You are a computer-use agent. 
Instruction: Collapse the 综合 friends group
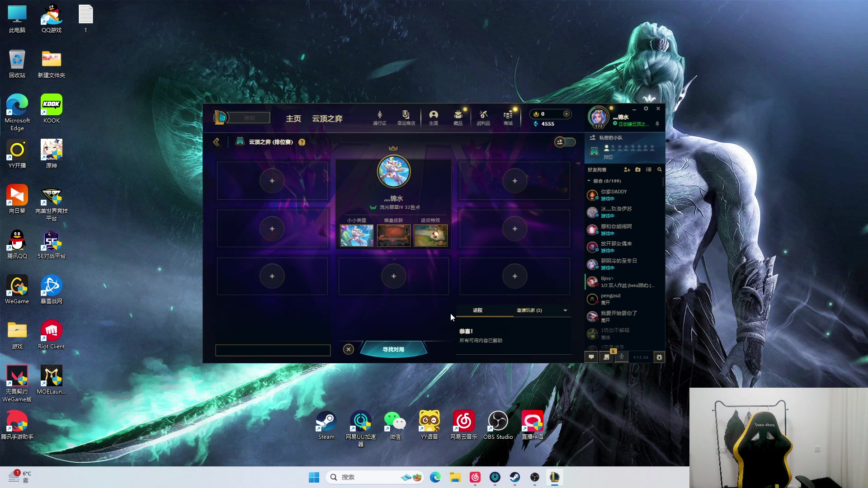[589, 181]
